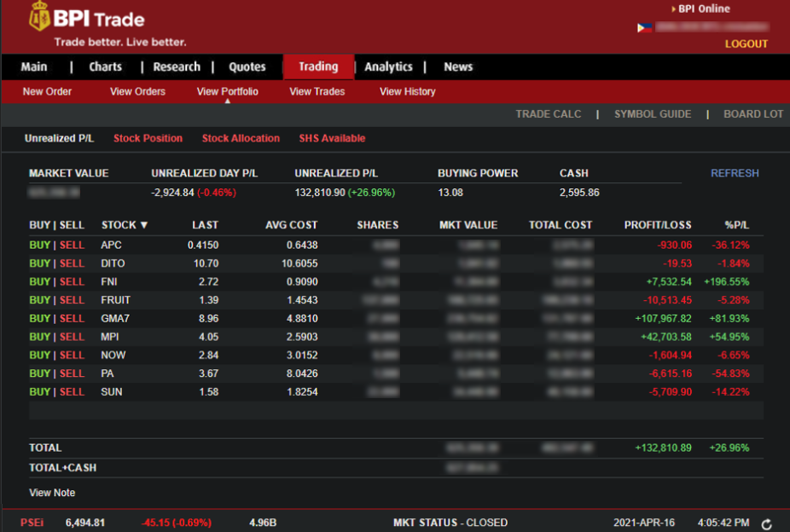Sort by the STOCK column arrow

(144, 225)
